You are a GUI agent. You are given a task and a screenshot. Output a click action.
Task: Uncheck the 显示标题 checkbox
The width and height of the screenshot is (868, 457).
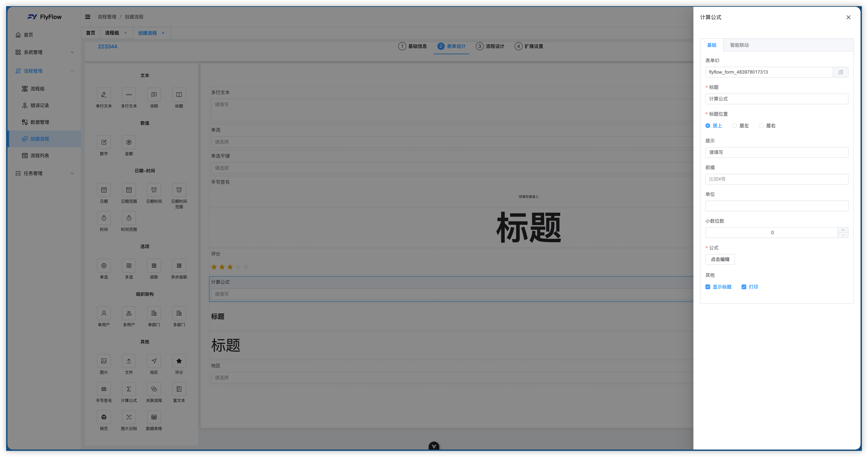tap(708, 287)
